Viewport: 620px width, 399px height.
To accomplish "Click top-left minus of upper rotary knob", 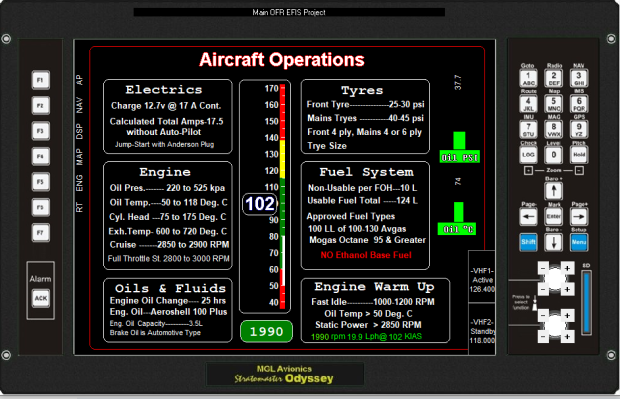I will click(543, 269).
